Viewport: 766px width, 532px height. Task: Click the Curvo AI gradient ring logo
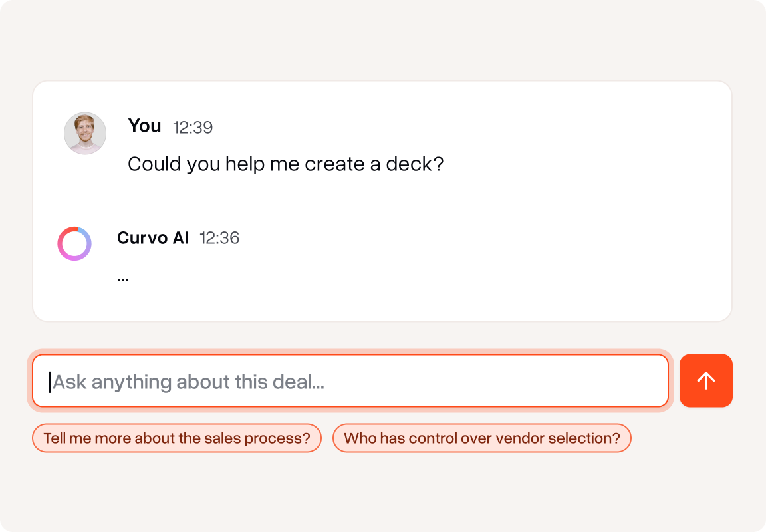74,243
